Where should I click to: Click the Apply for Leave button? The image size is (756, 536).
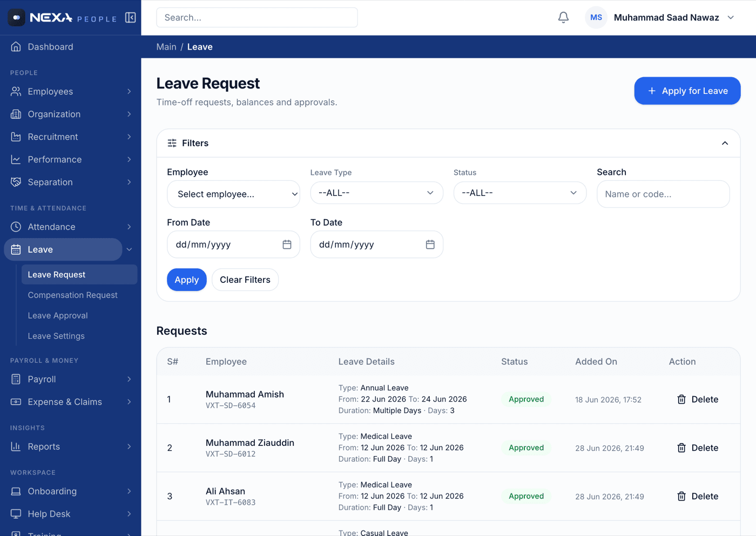click(687, 91)
